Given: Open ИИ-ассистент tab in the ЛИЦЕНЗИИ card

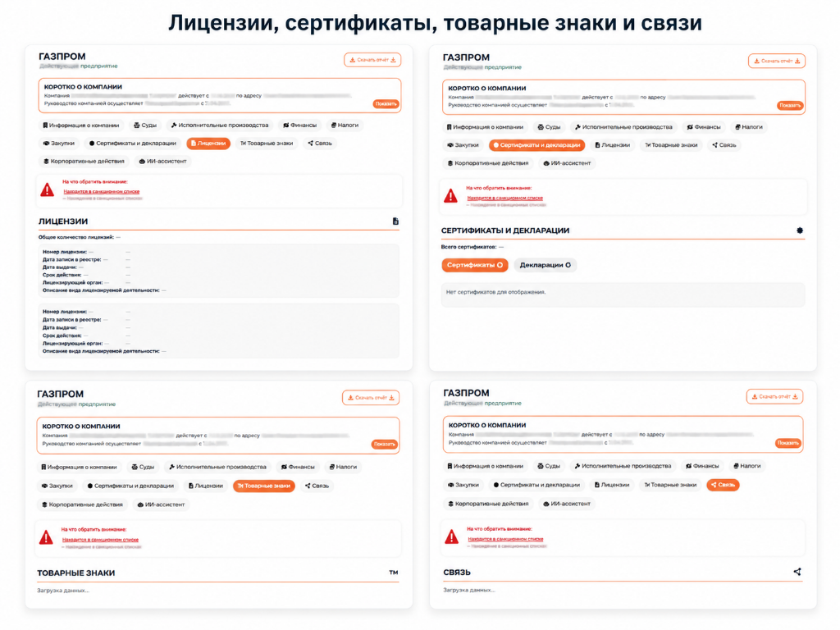Looking at the screenshot, I should pyautogui.click(x=162, y=162).
